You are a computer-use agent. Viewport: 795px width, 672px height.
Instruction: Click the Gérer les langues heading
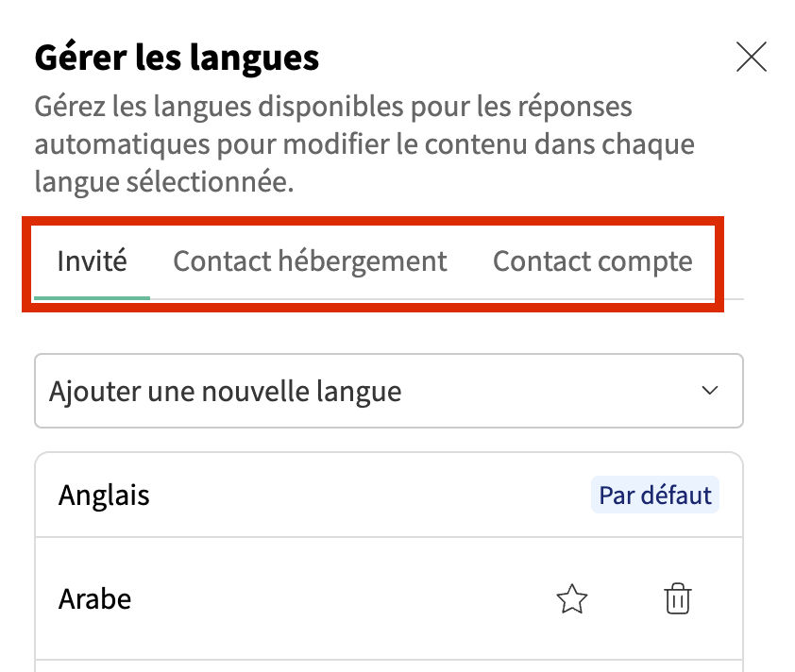click(x=177, y=59)
